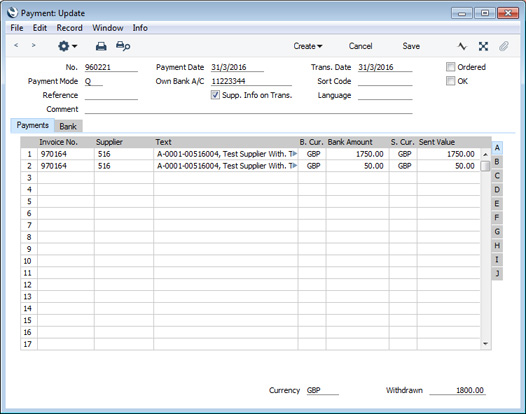Switch to the Bank tab
The height and width of the screenshot is (414, 526).
point(68,126)
